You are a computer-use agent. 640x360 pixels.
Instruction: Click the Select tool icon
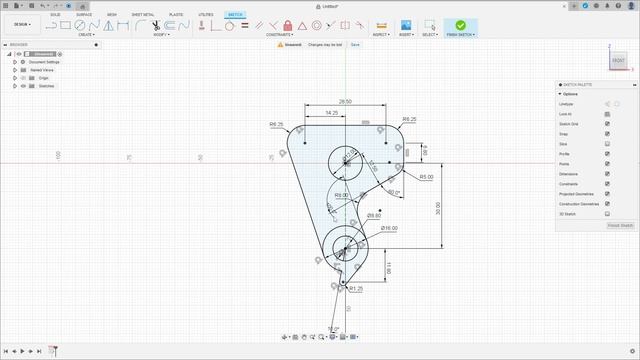[429, 25]
